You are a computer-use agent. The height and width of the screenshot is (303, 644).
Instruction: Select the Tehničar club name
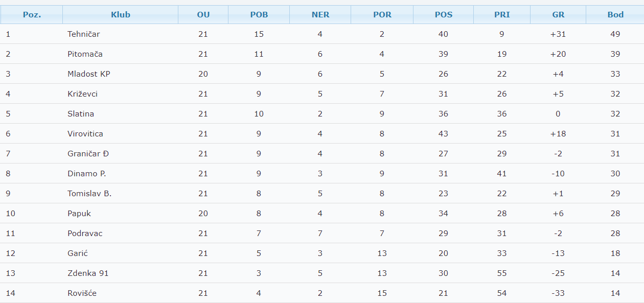(x=83, y=34)
